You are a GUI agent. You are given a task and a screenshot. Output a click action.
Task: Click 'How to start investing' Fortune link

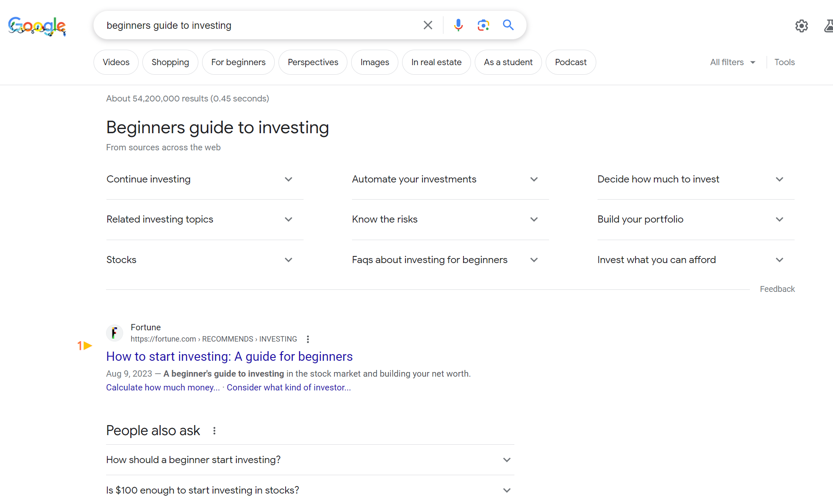point(229,357)
